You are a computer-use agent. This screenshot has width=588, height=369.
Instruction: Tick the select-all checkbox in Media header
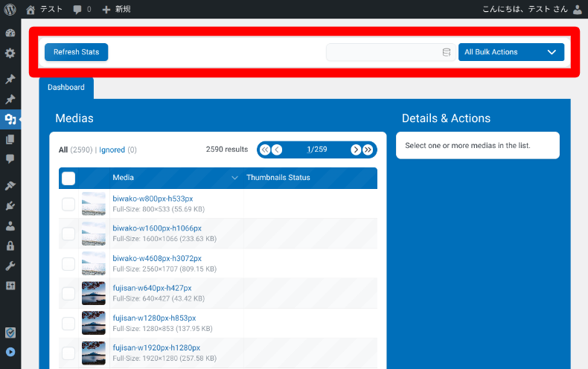point(68,178)
